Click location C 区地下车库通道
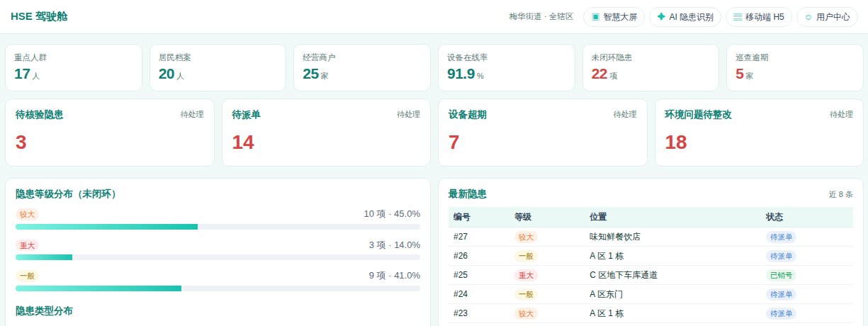 [624, 275]
